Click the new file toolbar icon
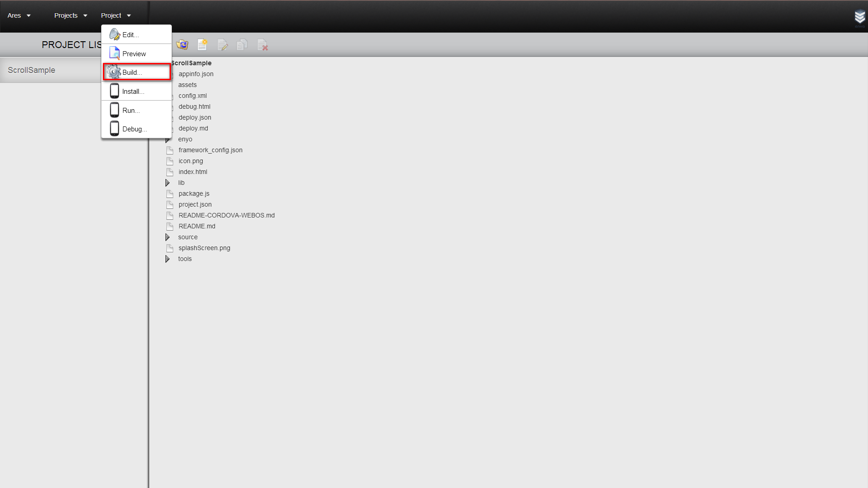This screenshot has height=488, width=868. pyautogui.click(x=202, y=45)
